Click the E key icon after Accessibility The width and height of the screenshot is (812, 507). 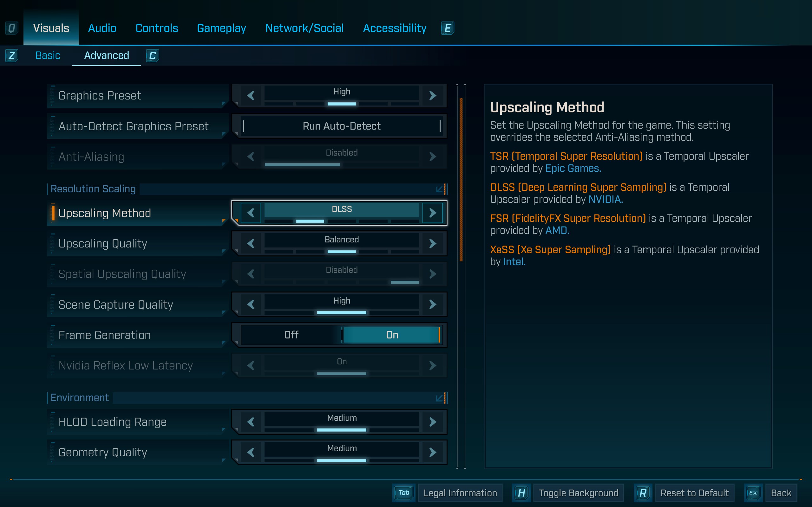pyautogui.click(x=447, y=28)
